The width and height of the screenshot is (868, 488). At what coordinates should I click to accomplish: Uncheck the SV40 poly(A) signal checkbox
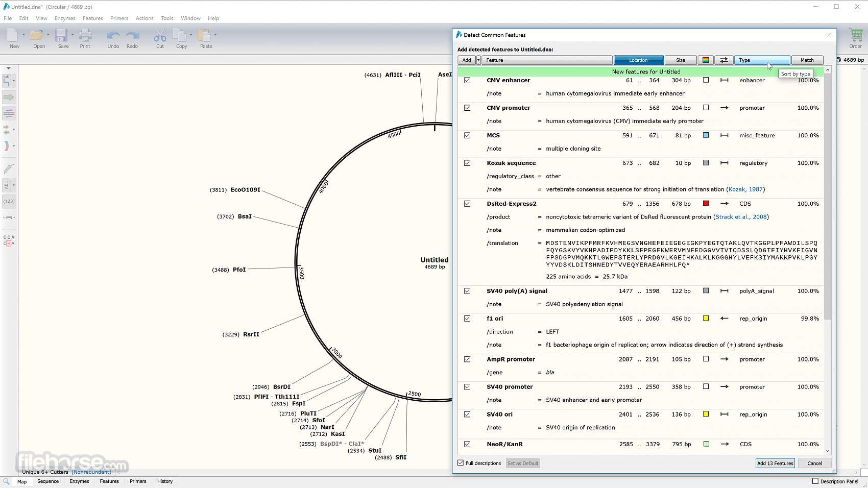[x=467, y=291]
